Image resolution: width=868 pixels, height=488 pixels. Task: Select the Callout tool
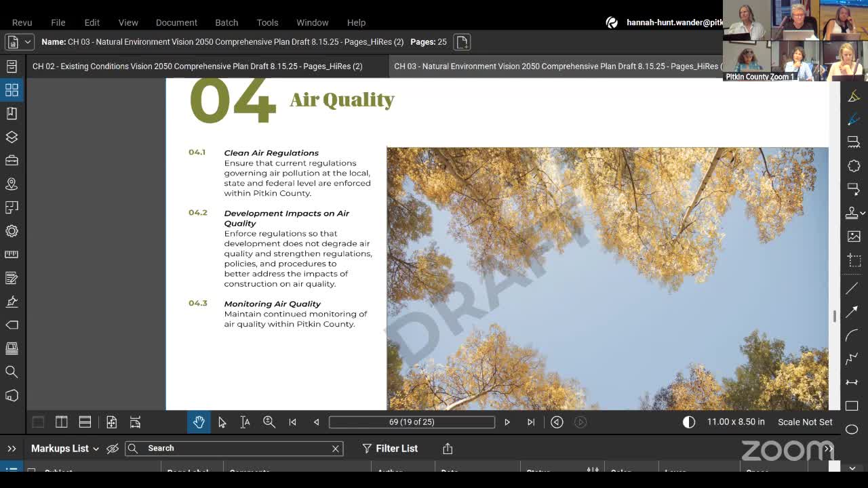point(854,190)
